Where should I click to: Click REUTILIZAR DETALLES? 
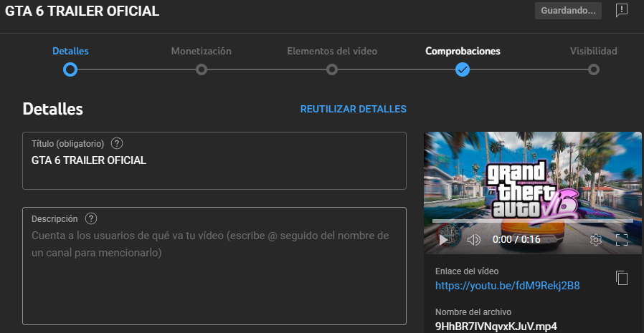pyautogui.click(x=354, y=109)
